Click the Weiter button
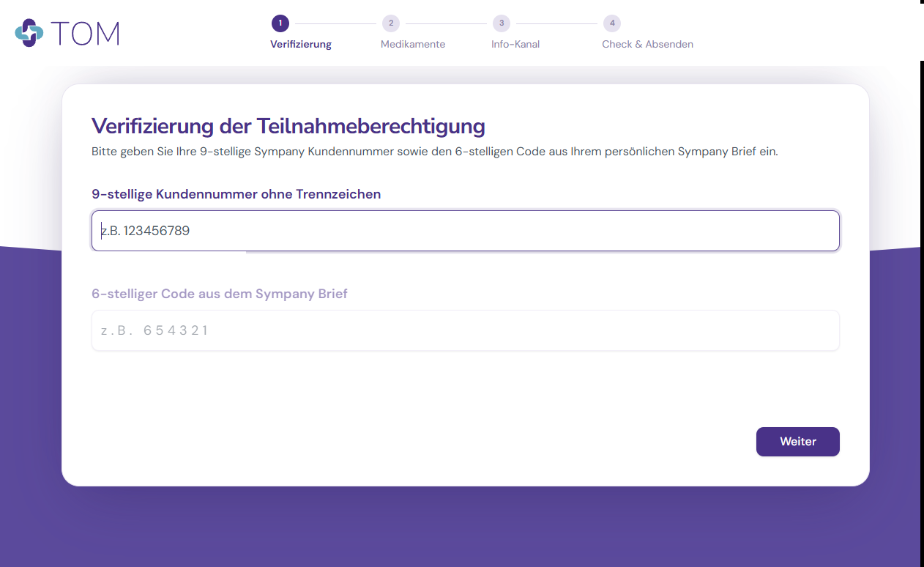 point(798,442)
